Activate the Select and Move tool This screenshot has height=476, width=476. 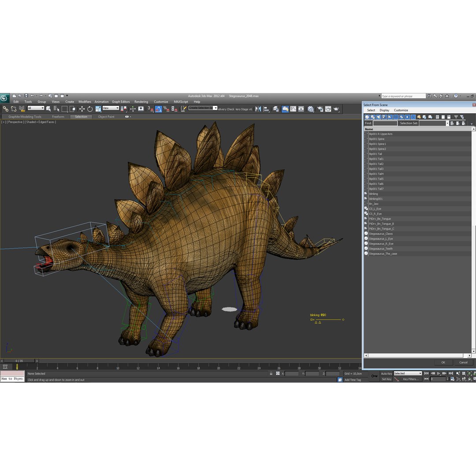82,109
